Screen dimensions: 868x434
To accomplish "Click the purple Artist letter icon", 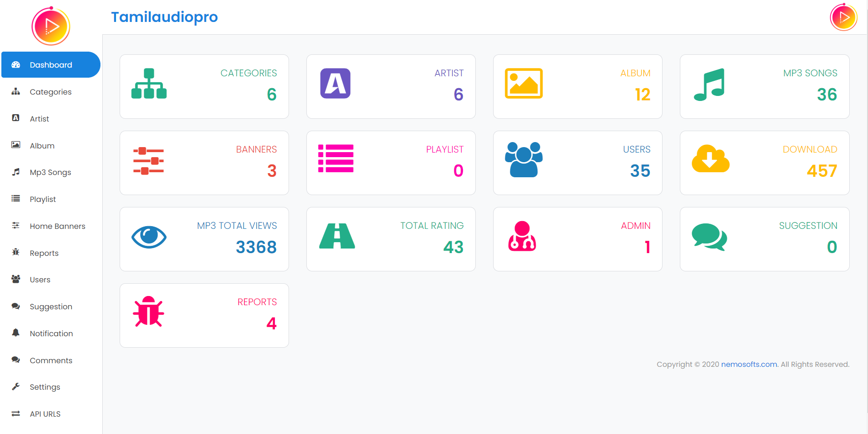I will pyautogui.click(x=335, y=84).
